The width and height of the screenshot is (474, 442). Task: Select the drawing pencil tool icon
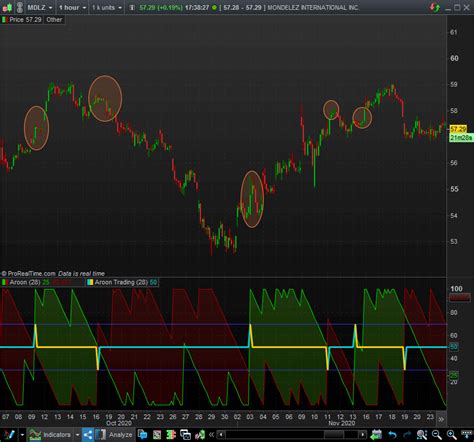[x=9, y=435]
